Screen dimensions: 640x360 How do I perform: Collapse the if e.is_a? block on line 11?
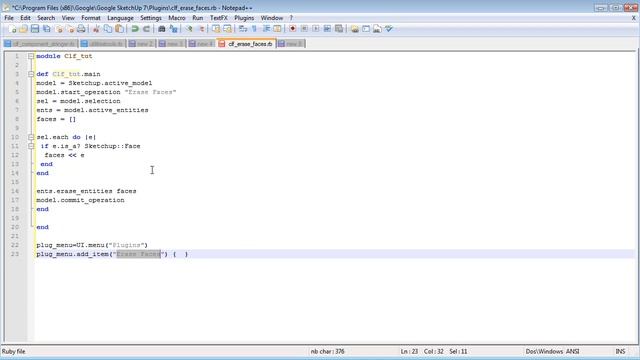(x=31, y=146)
